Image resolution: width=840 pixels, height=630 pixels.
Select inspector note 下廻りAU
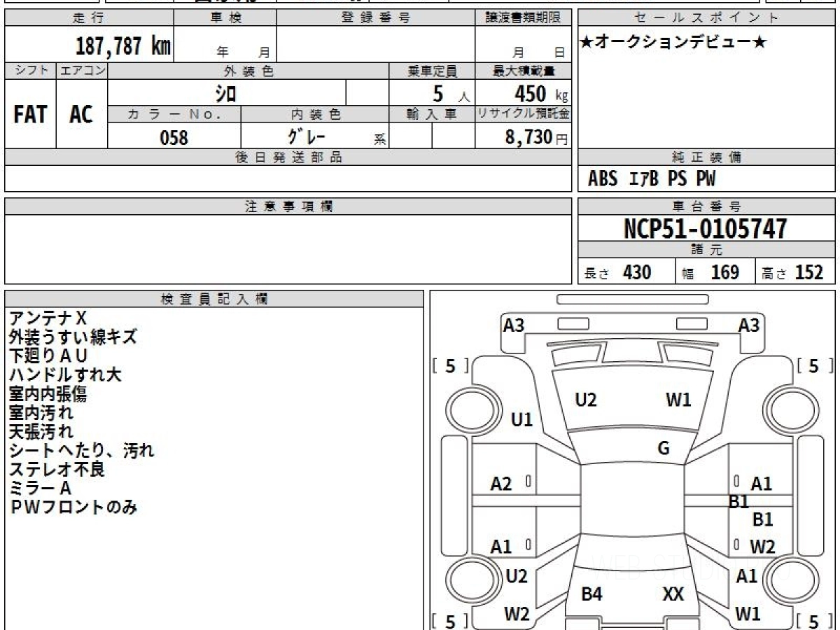click(48, 356)
